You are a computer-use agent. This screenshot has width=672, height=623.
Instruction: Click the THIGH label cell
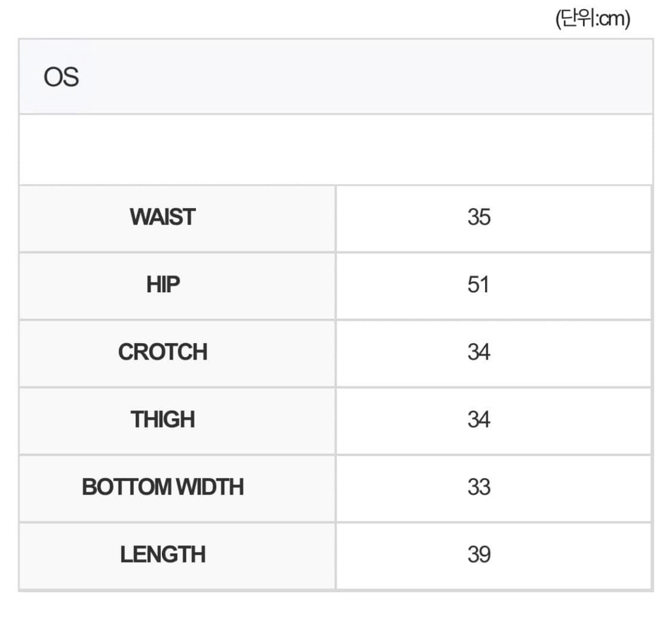coord(162,420)
